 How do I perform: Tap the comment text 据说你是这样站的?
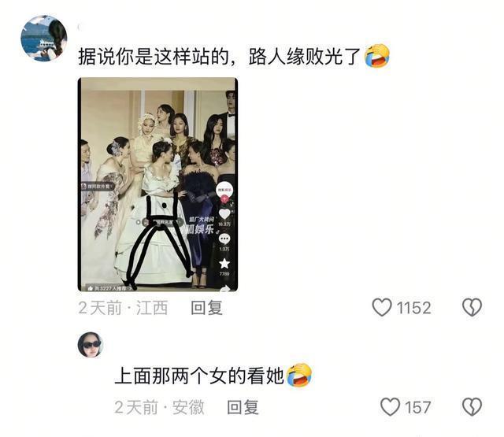pos(154,57)
